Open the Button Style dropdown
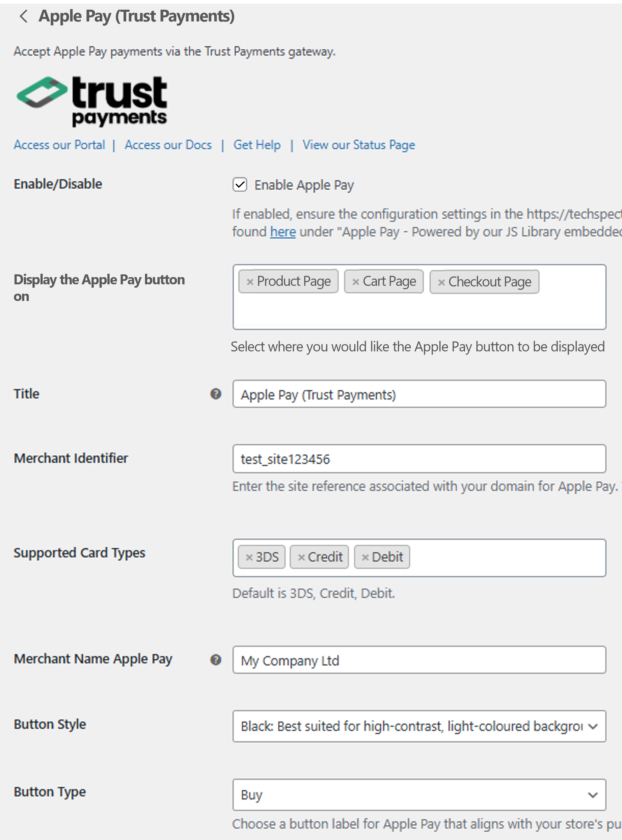 click(x=419, y=726)
